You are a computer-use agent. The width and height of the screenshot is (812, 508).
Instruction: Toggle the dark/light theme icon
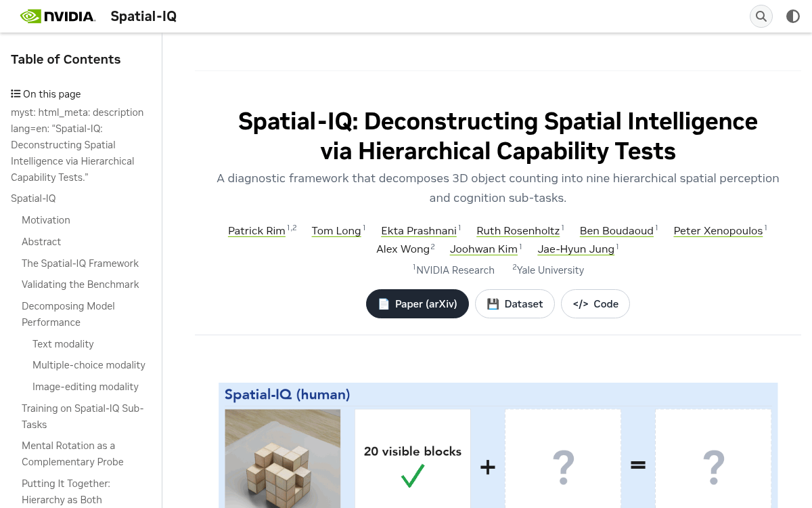point(793,16)
